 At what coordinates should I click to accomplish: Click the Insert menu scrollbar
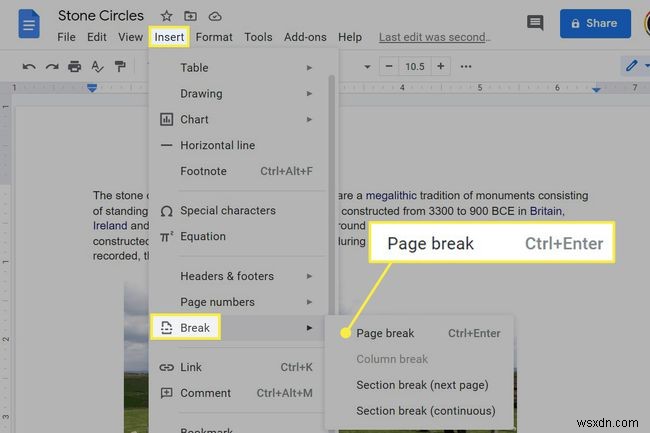[x=331, y=195]
